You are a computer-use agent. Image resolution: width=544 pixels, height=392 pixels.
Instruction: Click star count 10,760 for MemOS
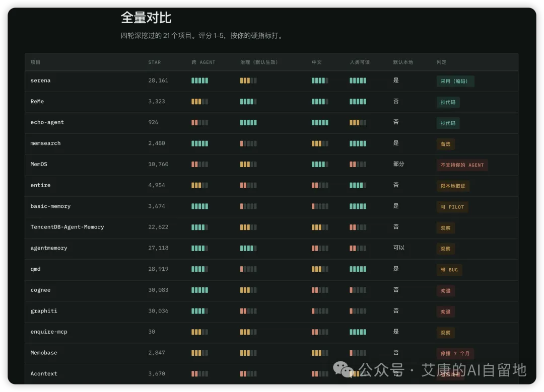[158, 164]
